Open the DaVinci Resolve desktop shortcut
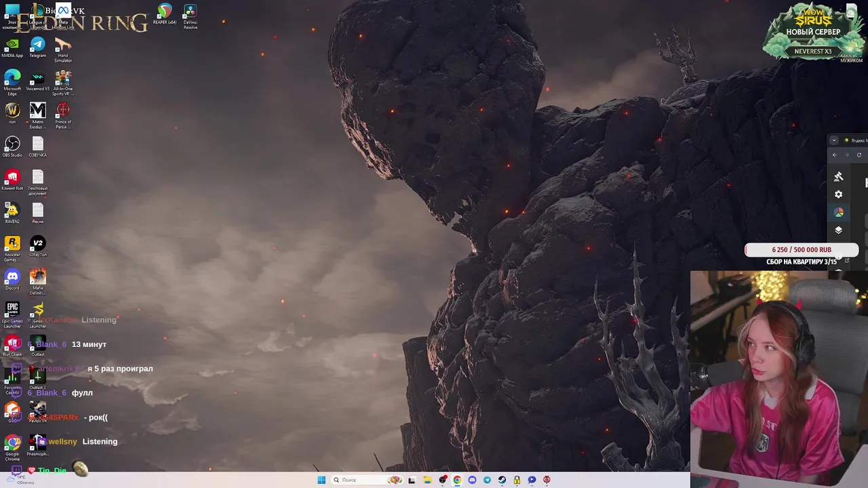The image size is (868, 488). click(191, 16)
